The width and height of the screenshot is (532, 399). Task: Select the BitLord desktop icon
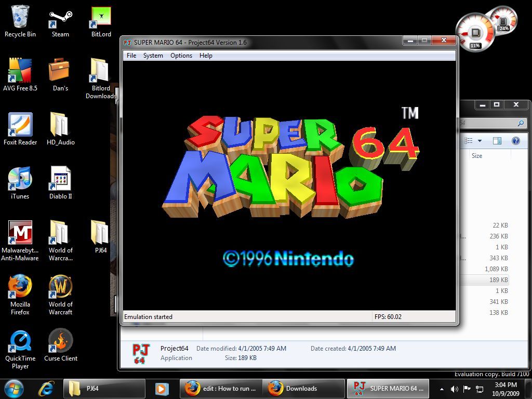point(101,22)
